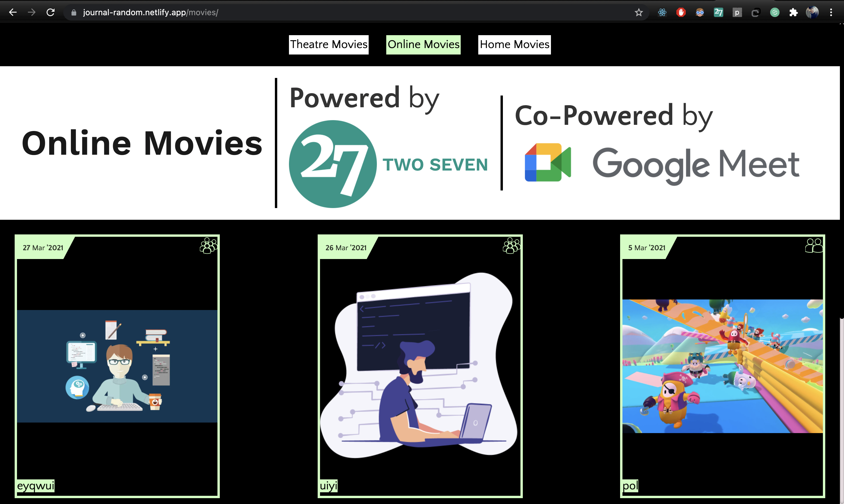View site info via the lock icon
Viewport: 844px width, 504px height.
(x=74, y=13)
